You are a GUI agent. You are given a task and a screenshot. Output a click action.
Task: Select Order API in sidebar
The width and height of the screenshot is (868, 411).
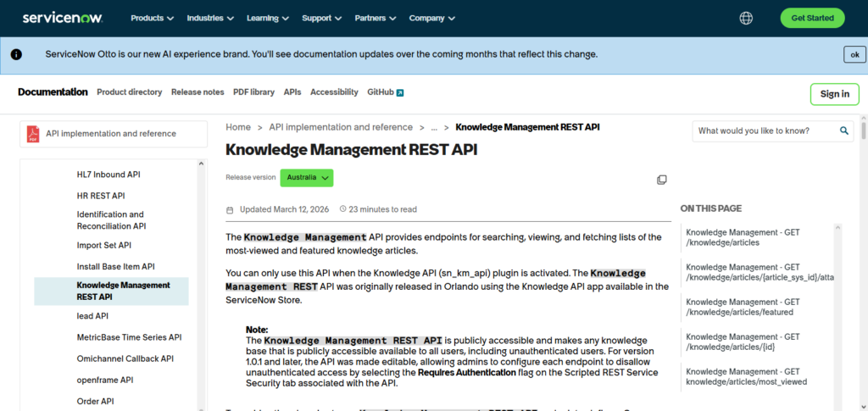coord(95,402)
